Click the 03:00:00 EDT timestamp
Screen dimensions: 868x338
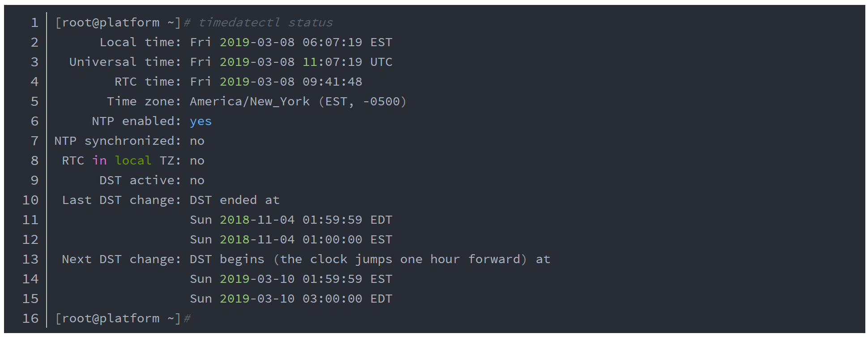347,299
